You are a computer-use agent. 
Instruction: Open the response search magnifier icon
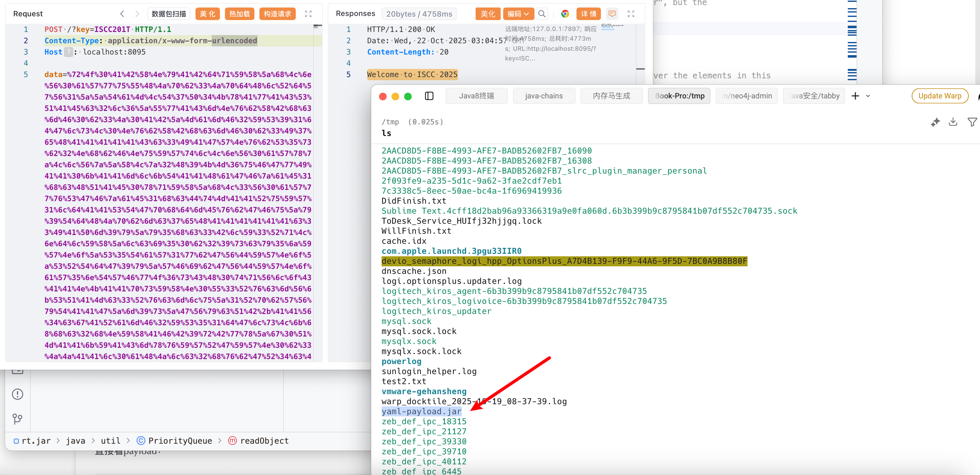pos(542,14)
